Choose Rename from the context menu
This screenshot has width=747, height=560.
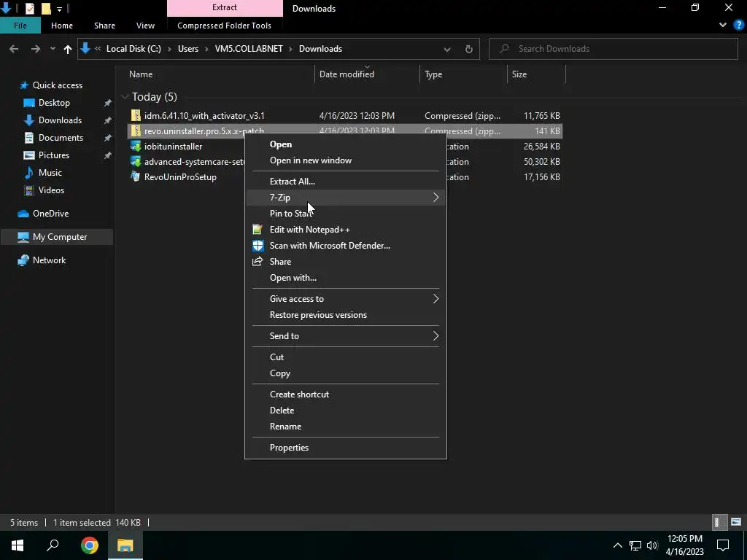tap(346, 427)
